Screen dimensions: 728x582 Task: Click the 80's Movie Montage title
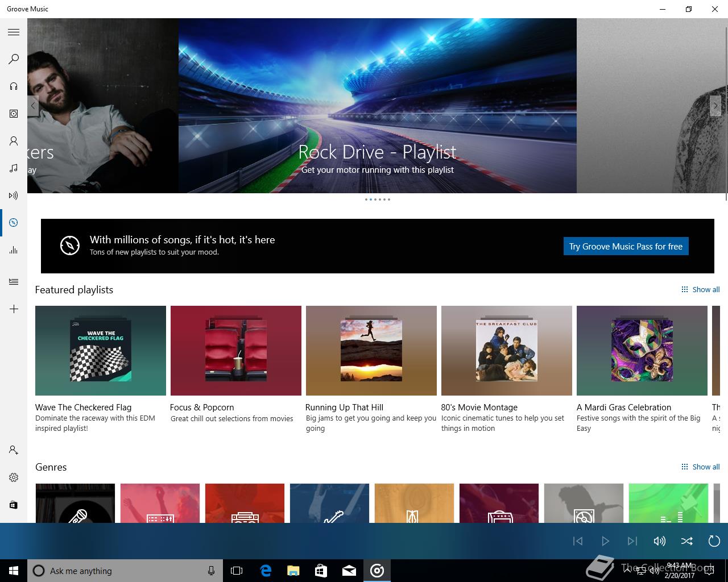[x=479, y=407]
